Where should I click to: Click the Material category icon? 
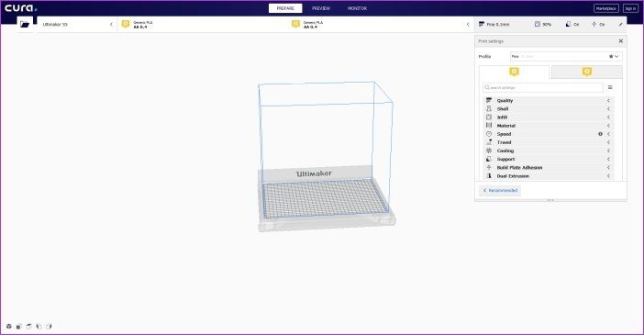489,126
